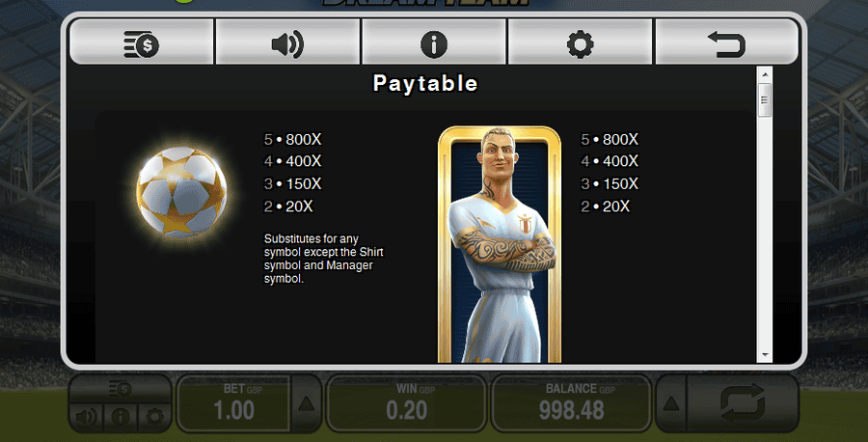Expand the arrow beside the spin button
The image size is (868, 442).
pyautogui.click(x=671, y=403)
